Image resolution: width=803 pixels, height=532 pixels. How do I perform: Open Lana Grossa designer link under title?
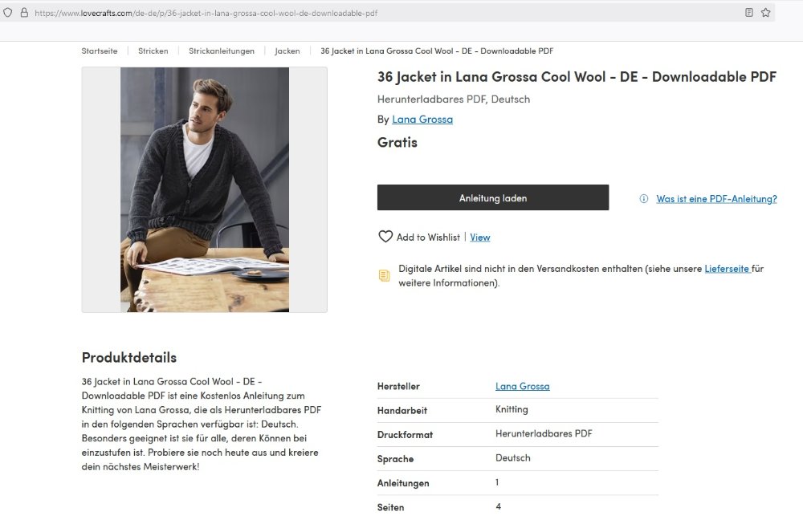tap(422, 120)
